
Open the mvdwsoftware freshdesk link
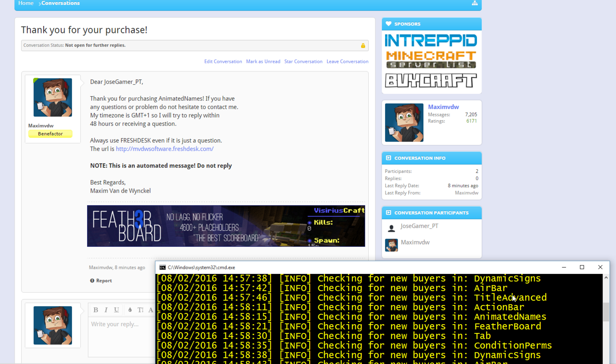tap(164, 149)
